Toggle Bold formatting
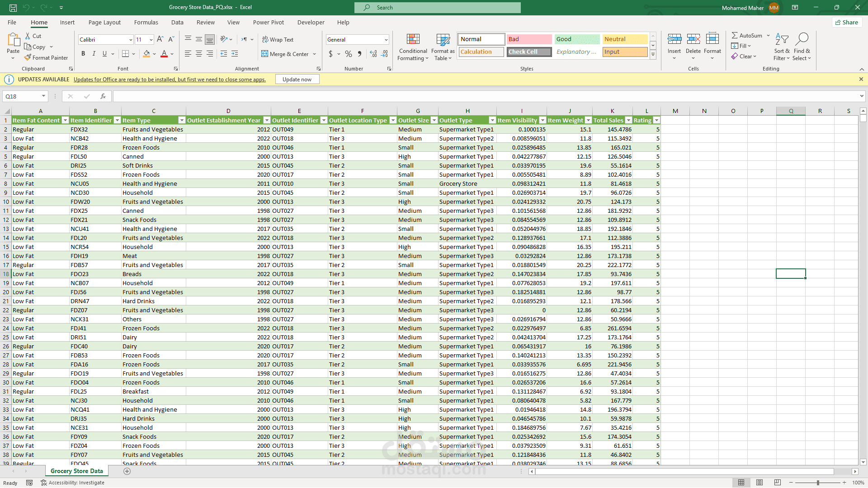This screenshot has width=868, height=488. [83, 54]
